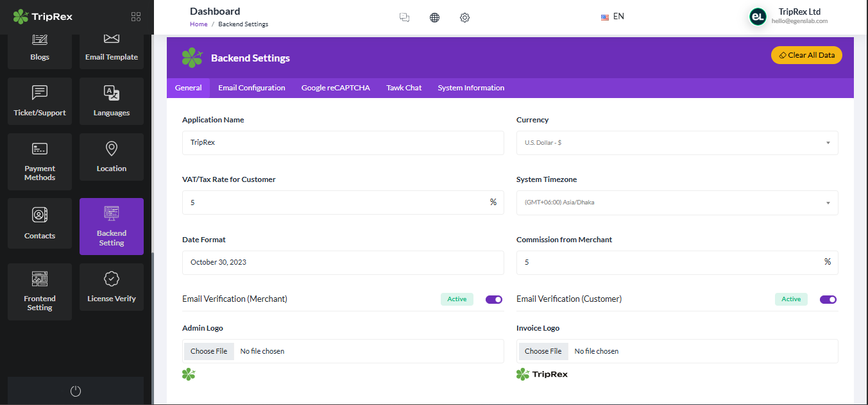Switch to the Email Configuration tab
868x405 pixels.
pyautogui.click(x=251, y=88)
